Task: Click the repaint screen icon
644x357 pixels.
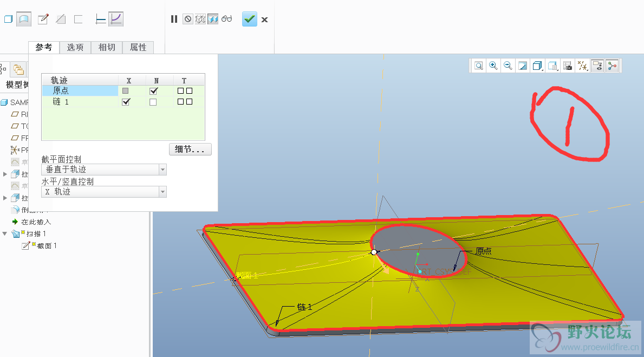Action: click(523, 66)
